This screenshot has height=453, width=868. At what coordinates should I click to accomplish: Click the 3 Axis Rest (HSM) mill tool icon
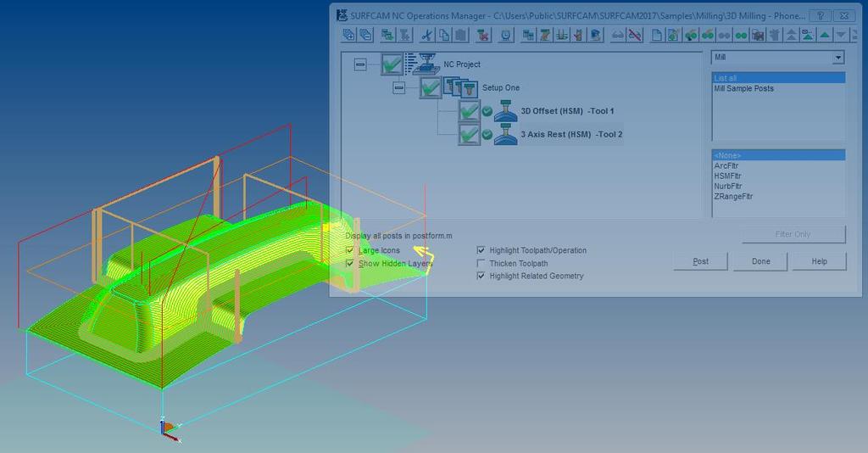pyautogui.click(x=505, y=134)
